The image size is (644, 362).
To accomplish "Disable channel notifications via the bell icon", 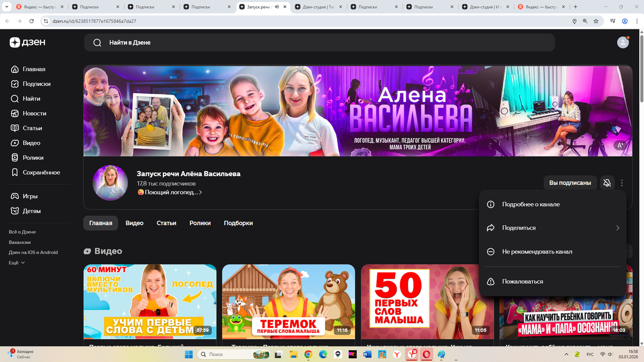I will point(607,182).
